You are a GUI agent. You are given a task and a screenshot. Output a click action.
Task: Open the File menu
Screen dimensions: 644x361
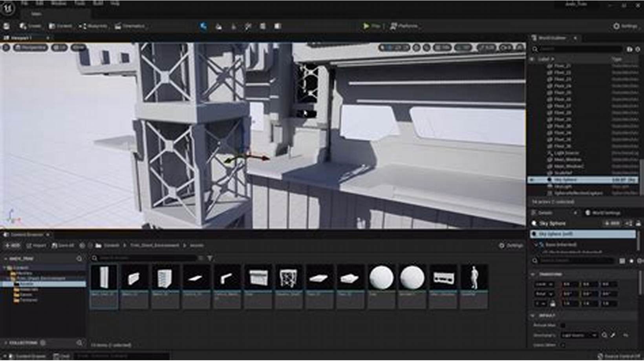tap(24, 3)
